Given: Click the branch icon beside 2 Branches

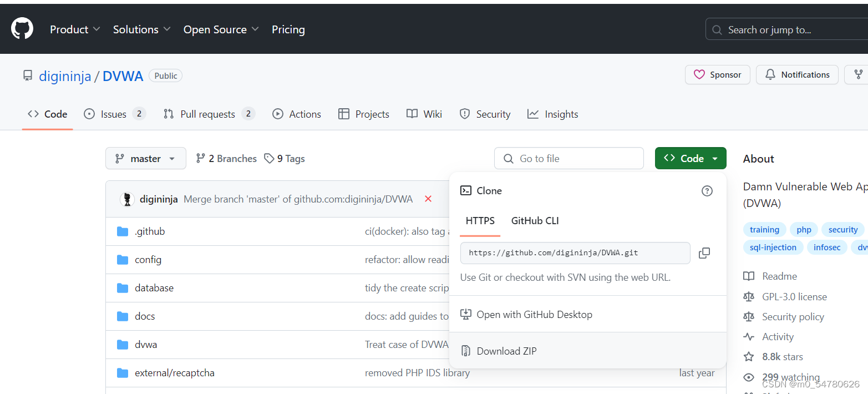Looking at the screenshot, I should point(200,158).
